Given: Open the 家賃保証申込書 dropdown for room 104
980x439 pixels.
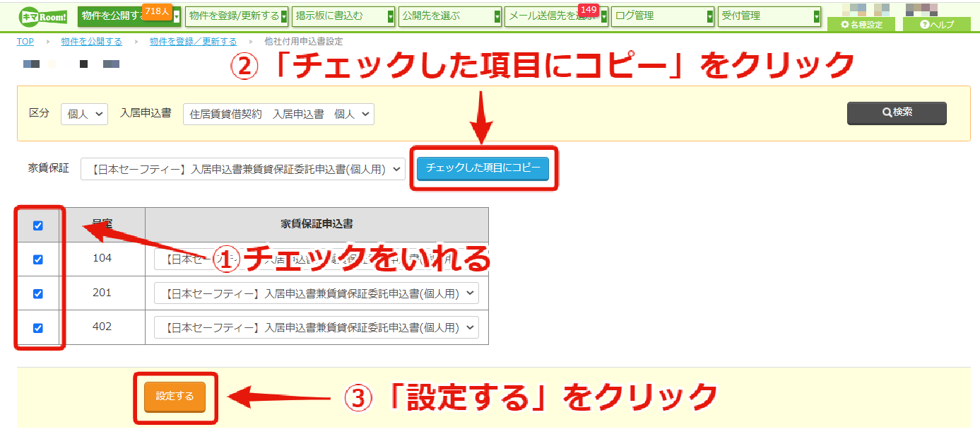Looking at the screenshot, I should pyautogui.click(x=316, y=259).
